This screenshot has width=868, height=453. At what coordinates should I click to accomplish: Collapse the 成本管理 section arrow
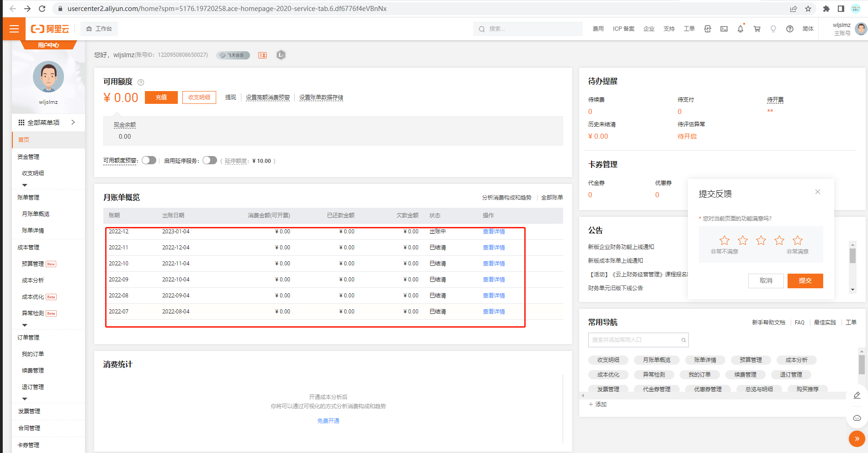coord(25,325)
